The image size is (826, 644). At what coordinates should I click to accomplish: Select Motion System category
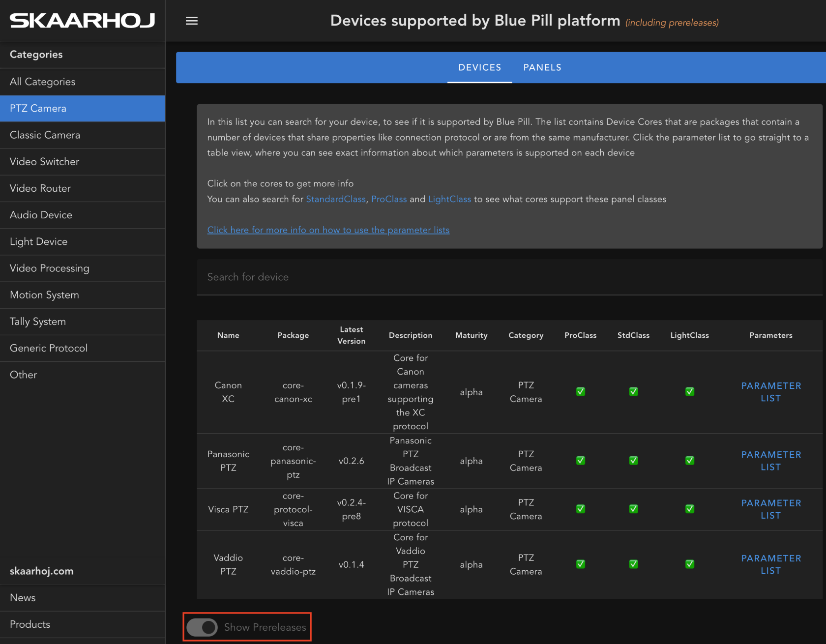pos(83,295)
